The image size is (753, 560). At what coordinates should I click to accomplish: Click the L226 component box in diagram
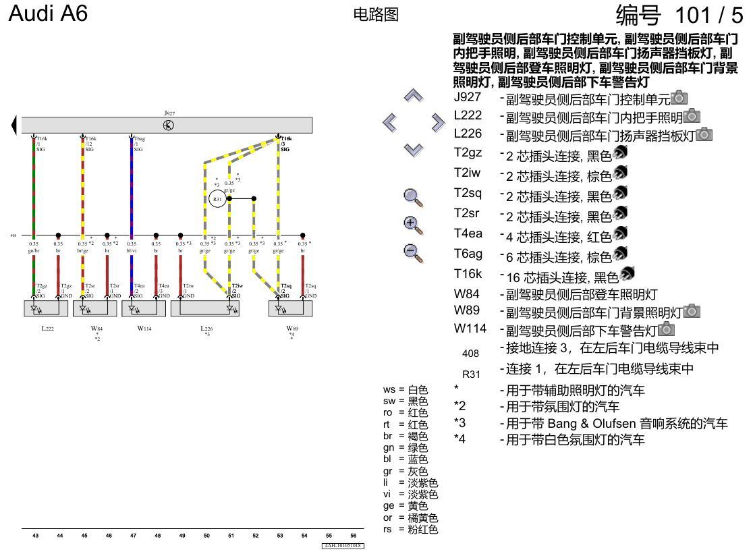click(205, 309)
